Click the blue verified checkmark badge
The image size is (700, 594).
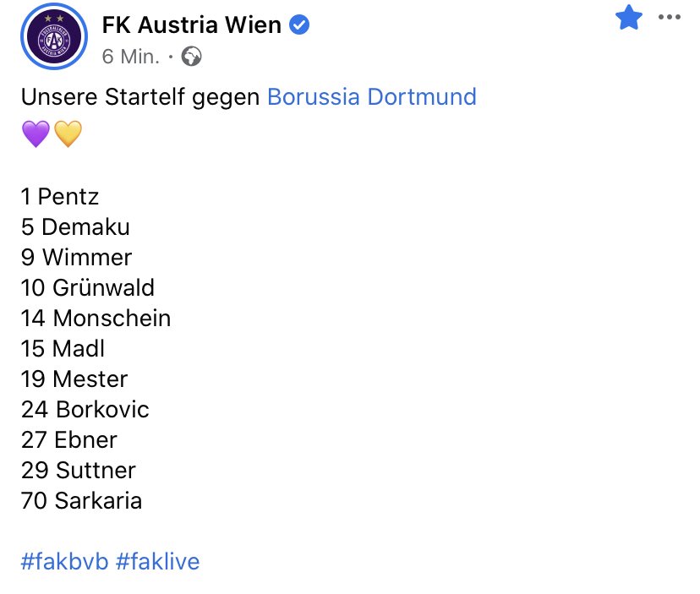click(x=299, y=25)
